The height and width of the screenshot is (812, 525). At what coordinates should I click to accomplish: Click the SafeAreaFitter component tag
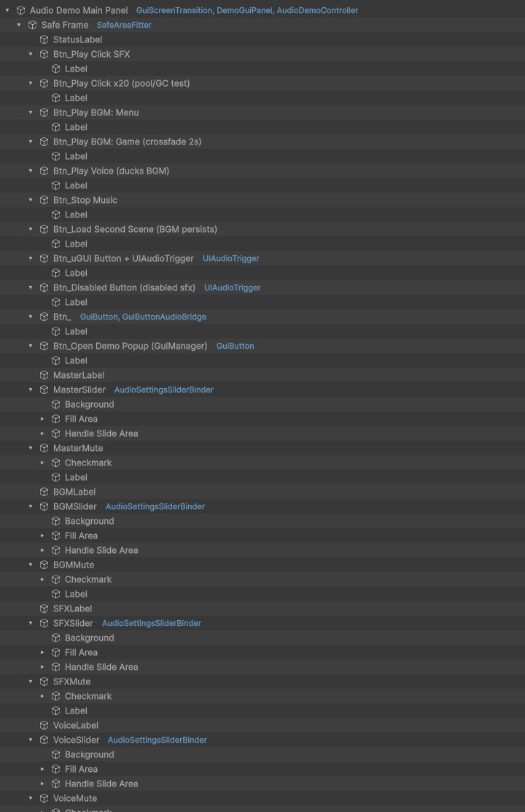(x=124, y=25)
